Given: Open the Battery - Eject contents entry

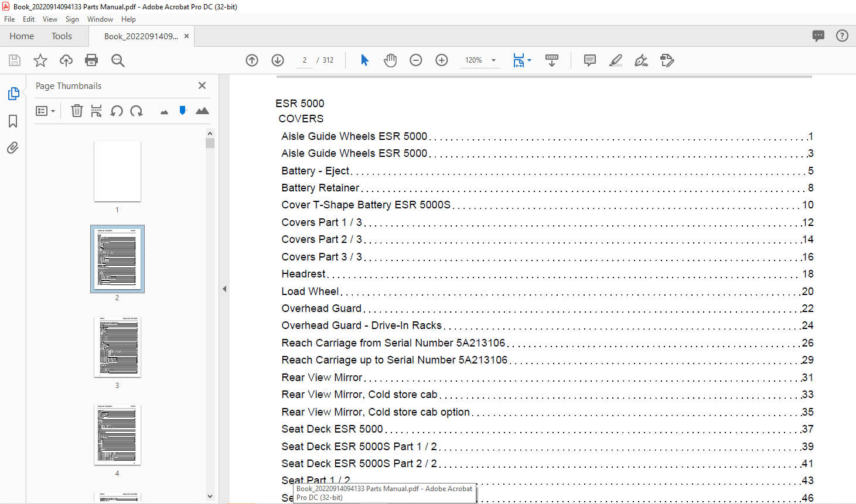Looking at the screenshot, I should 547,171.
